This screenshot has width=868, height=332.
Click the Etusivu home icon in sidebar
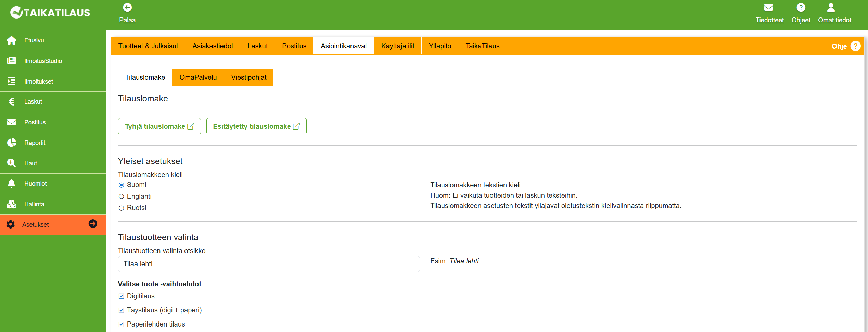[12, 40]
